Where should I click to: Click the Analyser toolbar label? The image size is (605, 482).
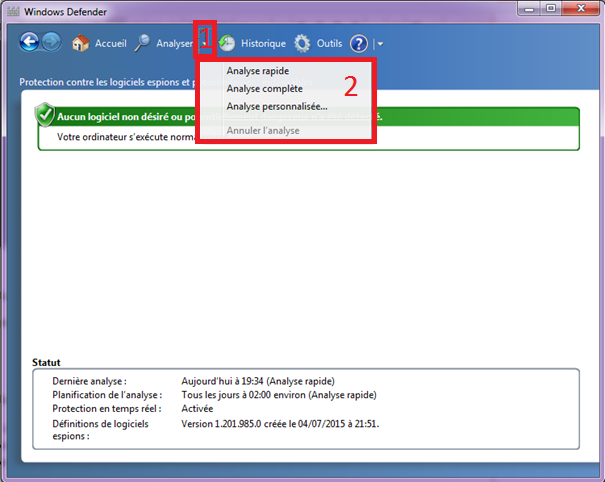click(x=174, y=44)
